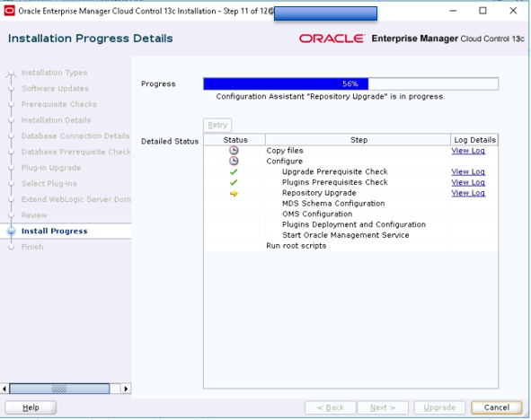Click the Oracle installer window title icon

(x=9, y=11)
